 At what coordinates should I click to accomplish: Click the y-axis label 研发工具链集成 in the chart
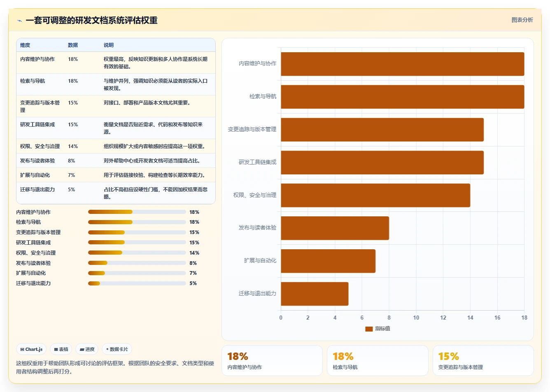tap(258, 162)
